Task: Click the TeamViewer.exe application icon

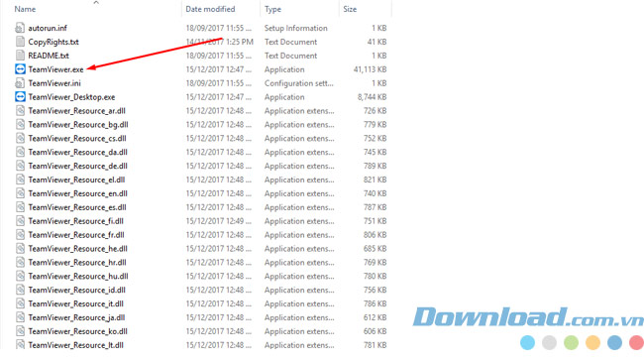Action: click(20, 69)
